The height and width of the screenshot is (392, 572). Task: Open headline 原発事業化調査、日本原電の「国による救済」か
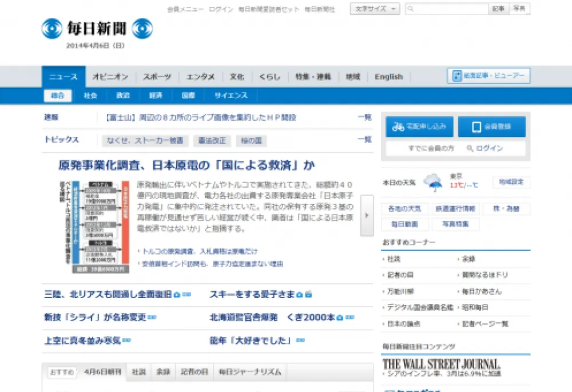click(186, 165)
